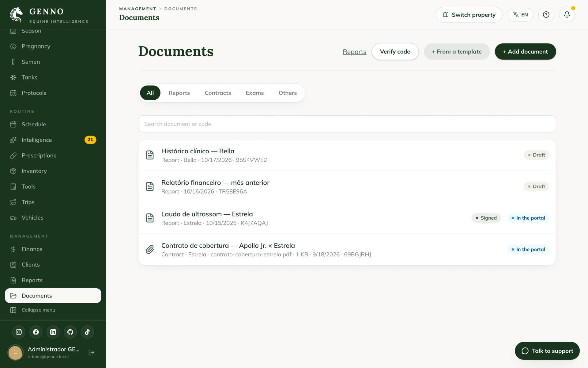Screen dimensions: 588x368
Task: Open notifications bell
Action: [567, 14]
